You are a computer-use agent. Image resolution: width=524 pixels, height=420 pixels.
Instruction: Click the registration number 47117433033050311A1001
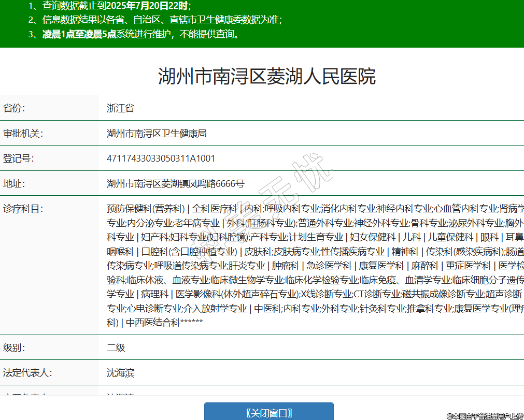tap(161, 158)
